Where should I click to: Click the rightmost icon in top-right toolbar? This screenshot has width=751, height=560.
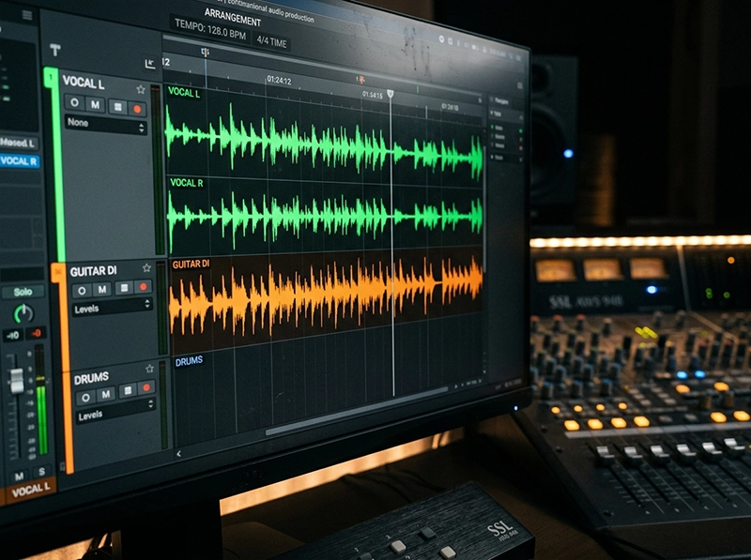[520, 58]
